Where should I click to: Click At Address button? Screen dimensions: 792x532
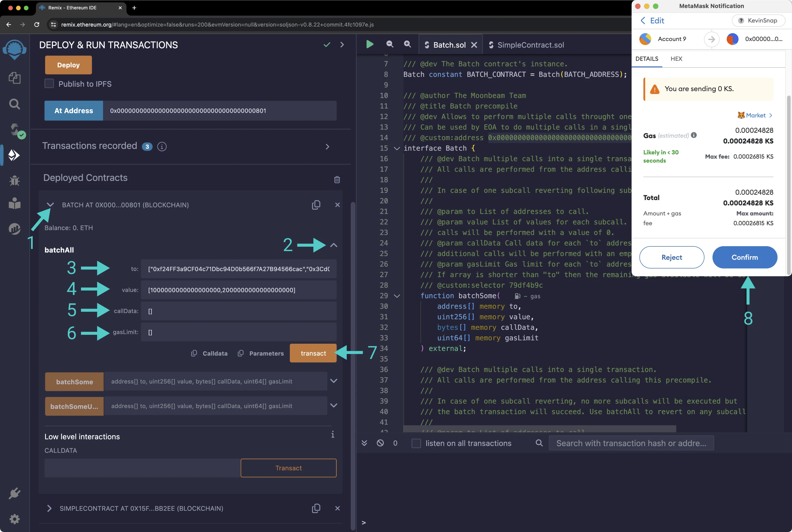coord(74,111)
